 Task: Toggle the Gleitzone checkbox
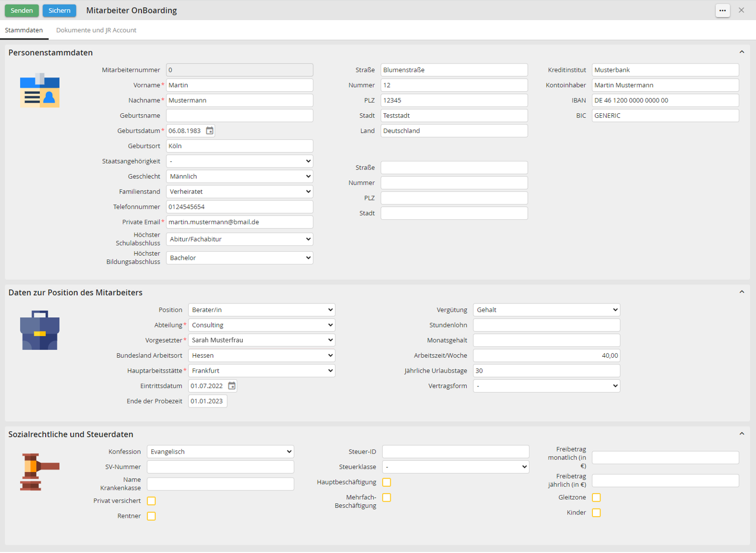click(x=596, y=498)
